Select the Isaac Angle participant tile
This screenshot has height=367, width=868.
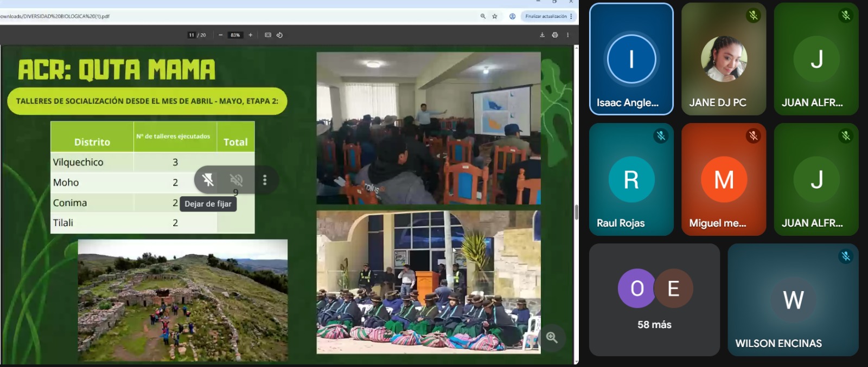631,59
